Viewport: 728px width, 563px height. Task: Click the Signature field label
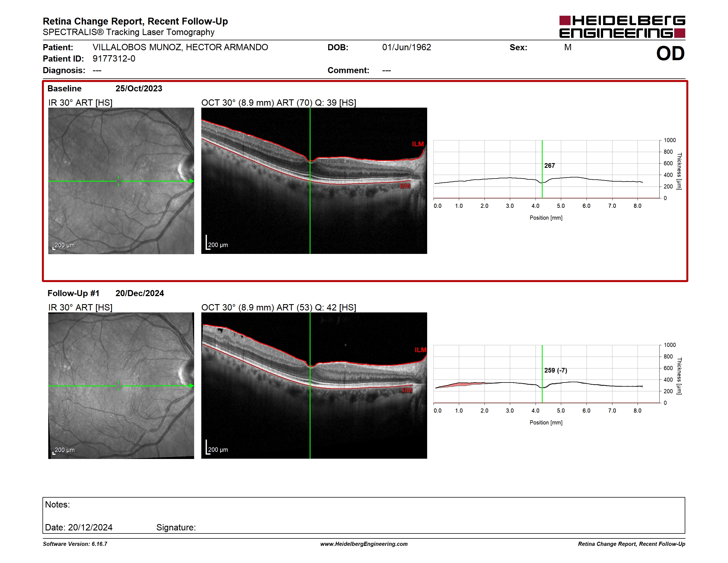coord(176,528)
